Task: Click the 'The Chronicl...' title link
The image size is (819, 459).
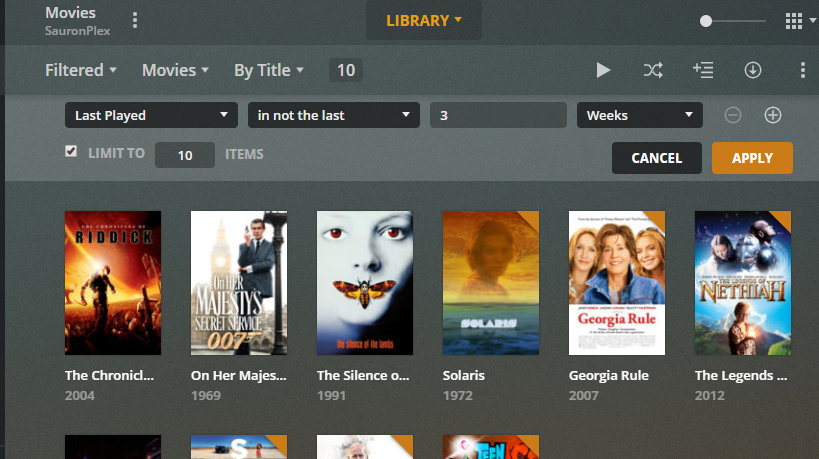Action: [x=109, y=375]
